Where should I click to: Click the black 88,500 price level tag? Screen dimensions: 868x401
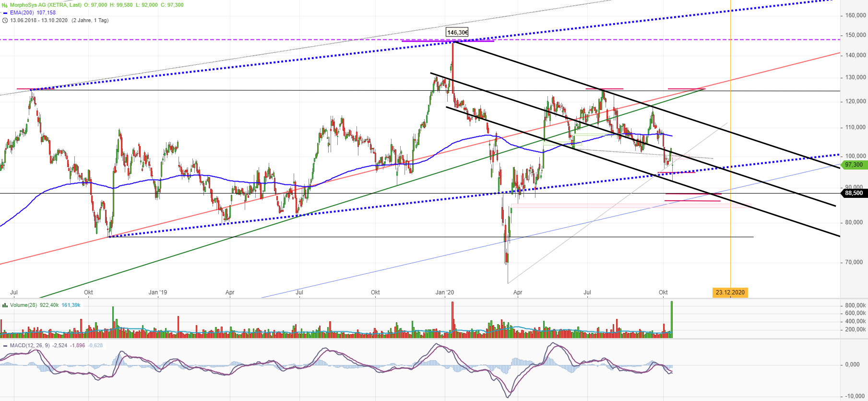[x=854, y=193]
